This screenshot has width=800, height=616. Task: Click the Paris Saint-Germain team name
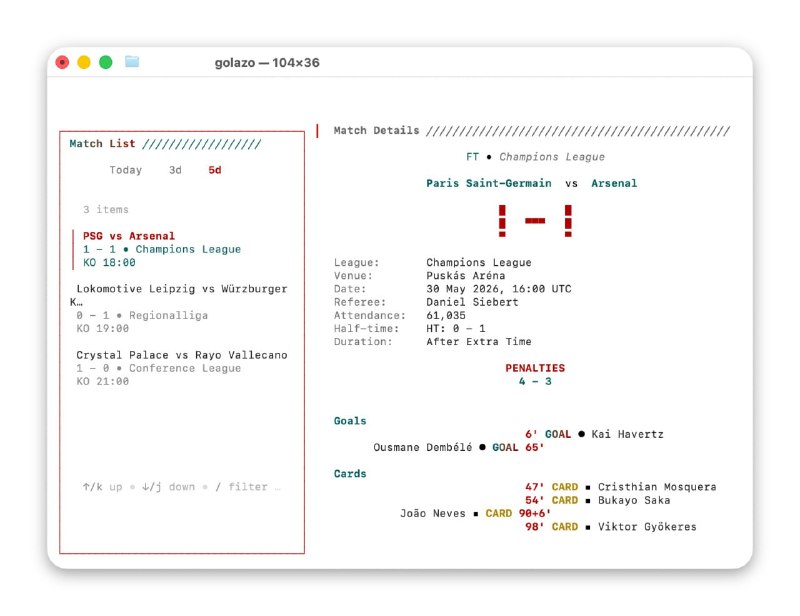coord(489,183)
